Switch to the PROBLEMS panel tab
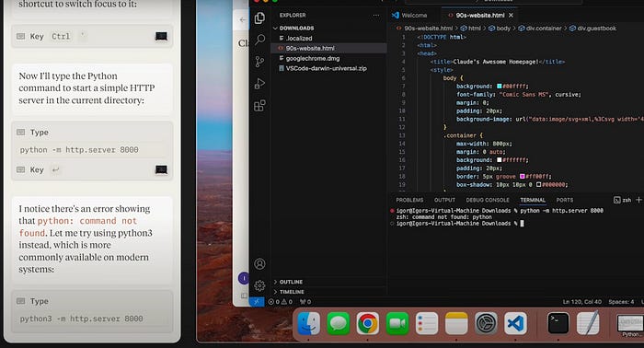Image resolution: width=644 pixels, height=348 pixels. point(409,200)
